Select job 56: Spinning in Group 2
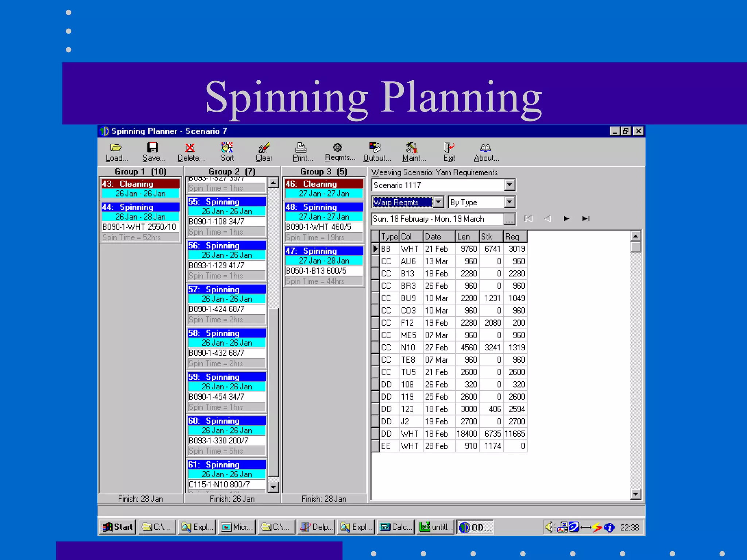This screenshot has height=560, width=747. pyautogui.click(x=227, y=245)
